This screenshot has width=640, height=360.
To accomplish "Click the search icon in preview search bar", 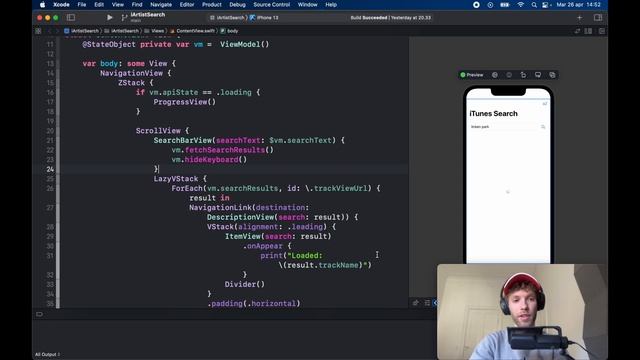I will click(x=543, y=127).
